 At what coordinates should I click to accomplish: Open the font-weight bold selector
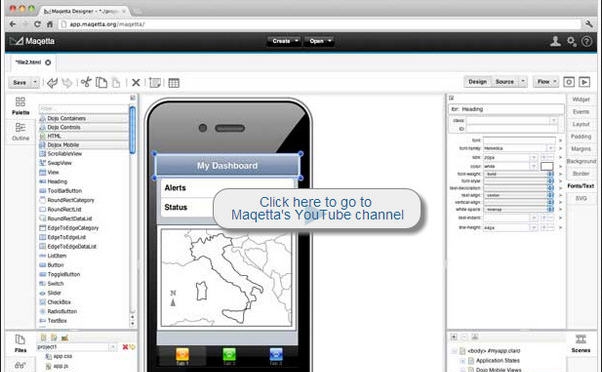pos(550,174)
